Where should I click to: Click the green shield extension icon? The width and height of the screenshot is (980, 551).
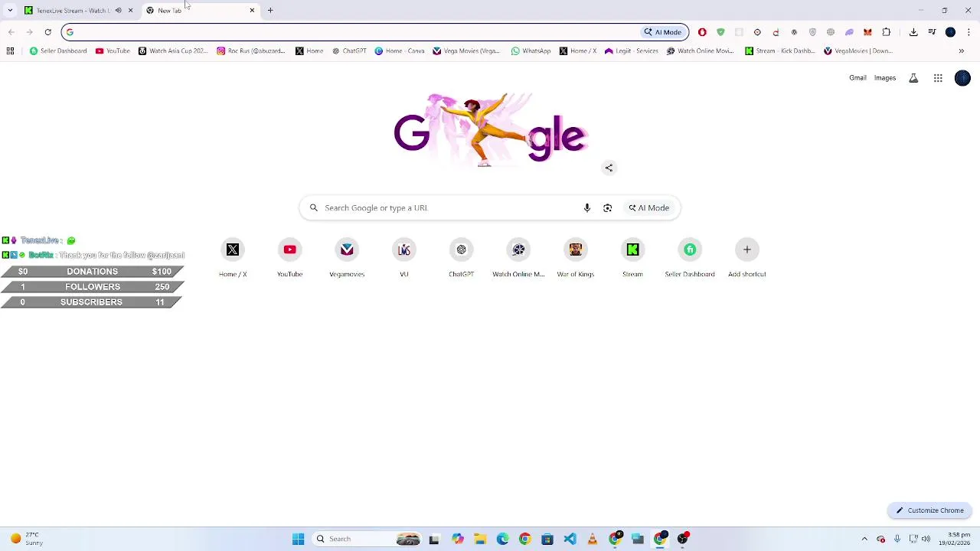click(x=720, y=32)
